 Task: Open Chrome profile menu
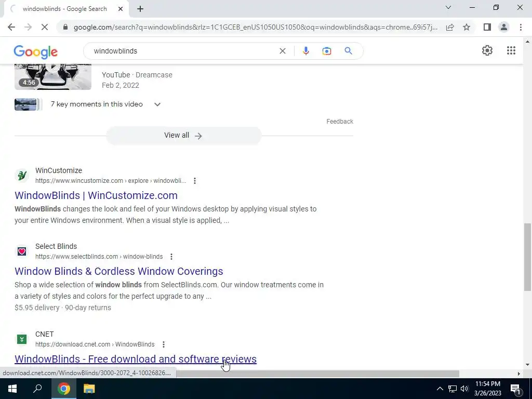point(504,27)
